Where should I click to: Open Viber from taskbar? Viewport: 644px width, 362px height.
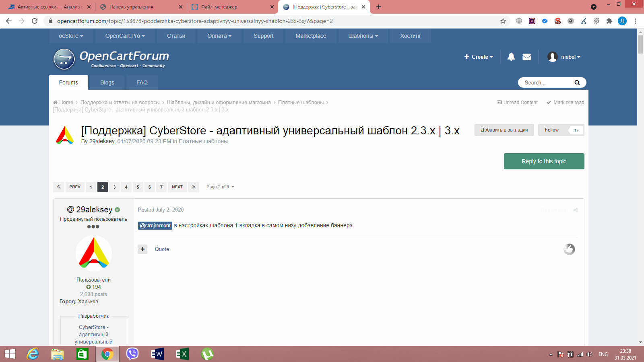point(132,354)
